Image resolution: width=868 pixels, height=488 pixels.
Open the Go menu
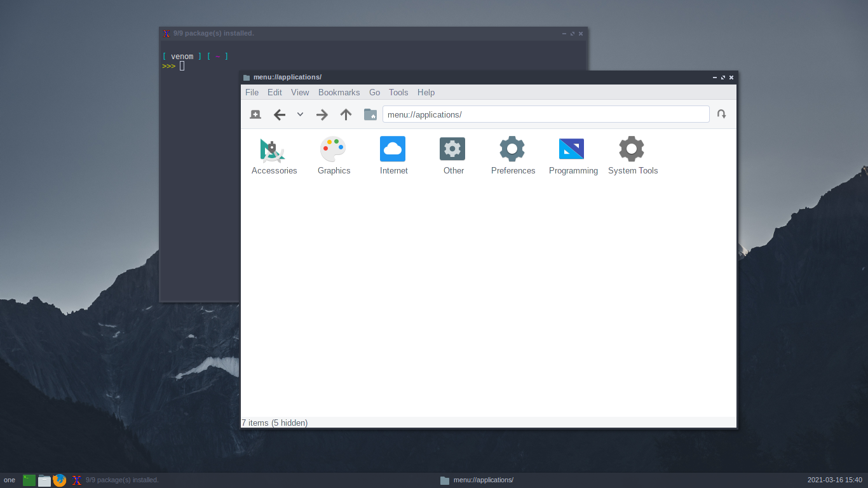[375, 92]
